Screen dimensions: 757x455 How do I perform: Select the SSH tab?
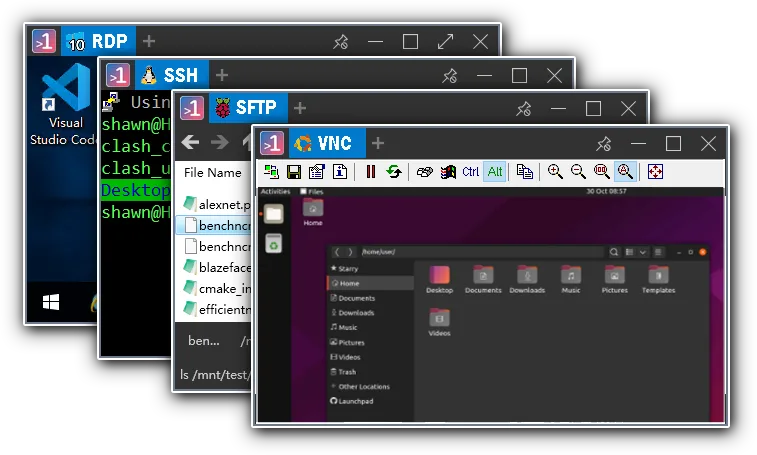(x=172, y=75)
